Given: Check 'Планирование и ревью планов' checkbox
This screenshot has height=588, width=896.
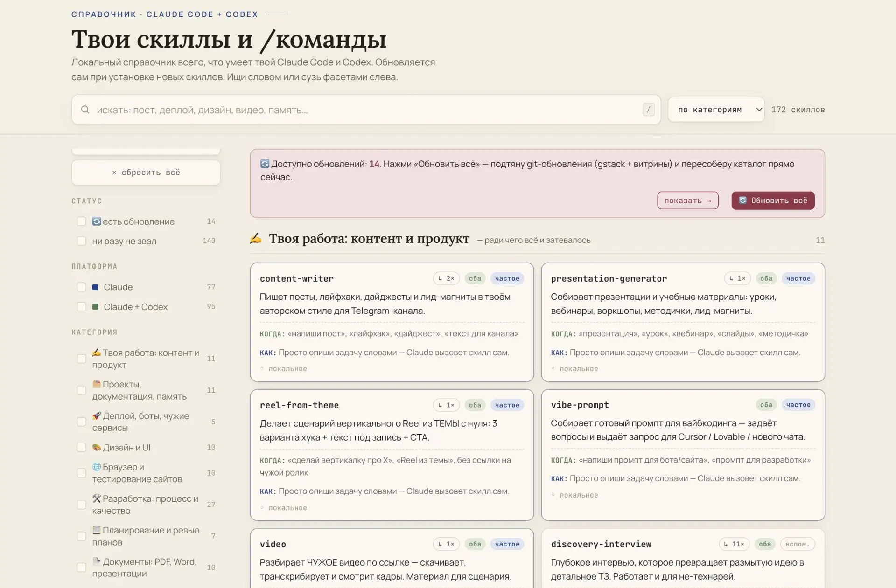Looking at the screenshot, I should tap(81, 536).
